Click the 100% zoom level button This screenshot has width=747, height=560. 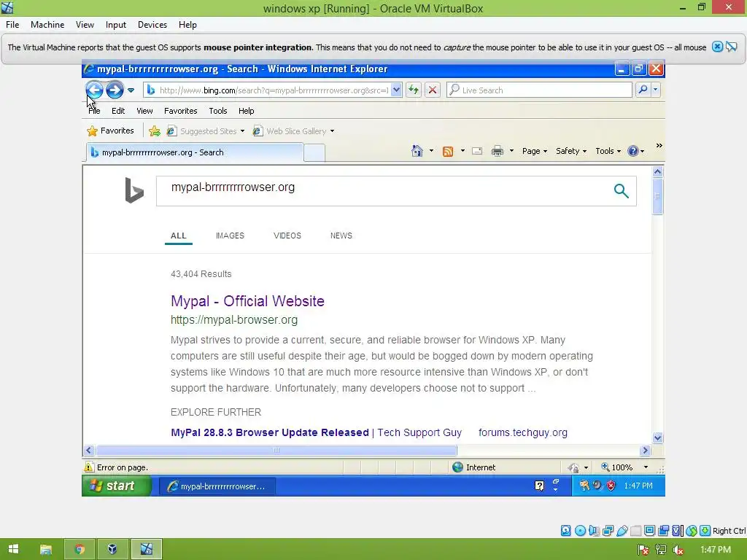coord(617,467)
